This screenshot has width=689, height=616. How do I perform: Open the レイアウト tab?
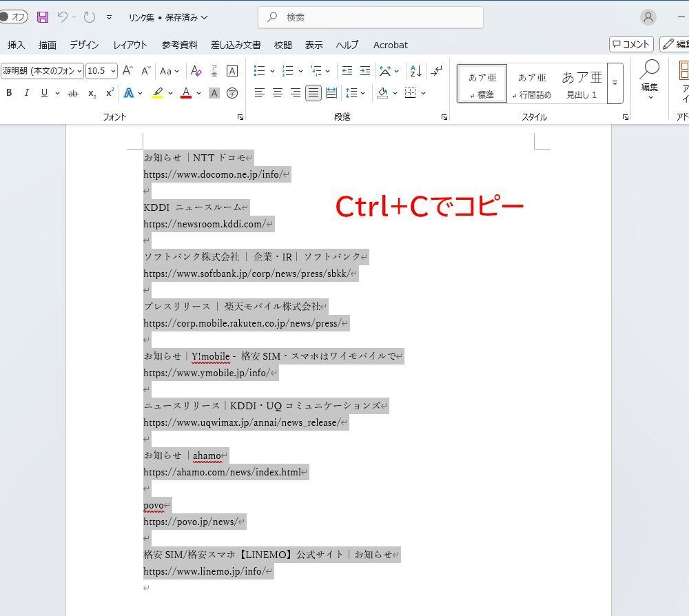[130, 45]
